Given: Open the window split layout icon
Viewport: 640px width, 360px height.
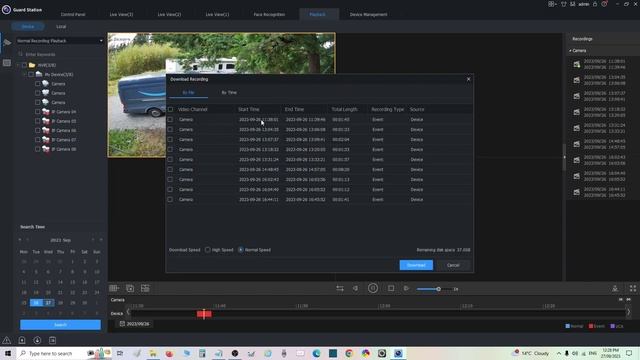Looking at the screenshot, I should (114, 288).
